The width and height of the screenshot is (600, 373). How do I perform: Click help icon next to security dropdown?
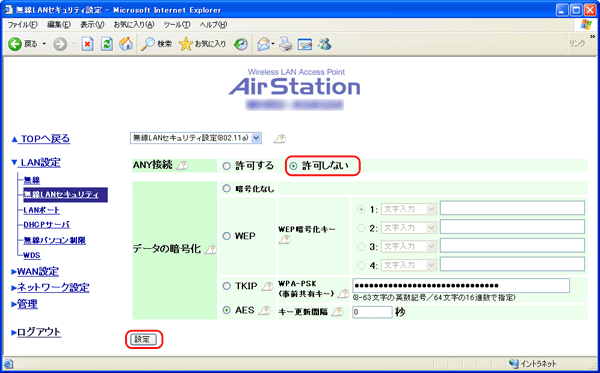click(280, 138)
